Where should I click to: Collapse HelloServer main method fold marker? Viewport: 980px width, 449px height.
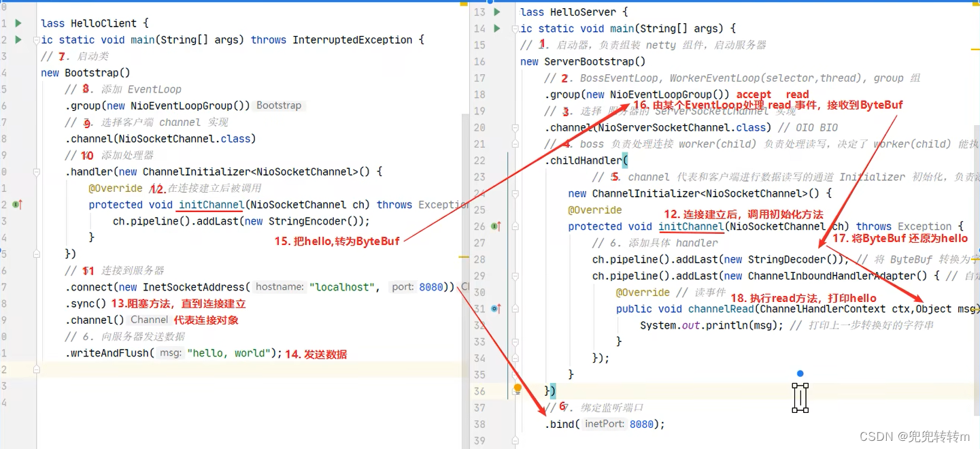pos(515,29)
